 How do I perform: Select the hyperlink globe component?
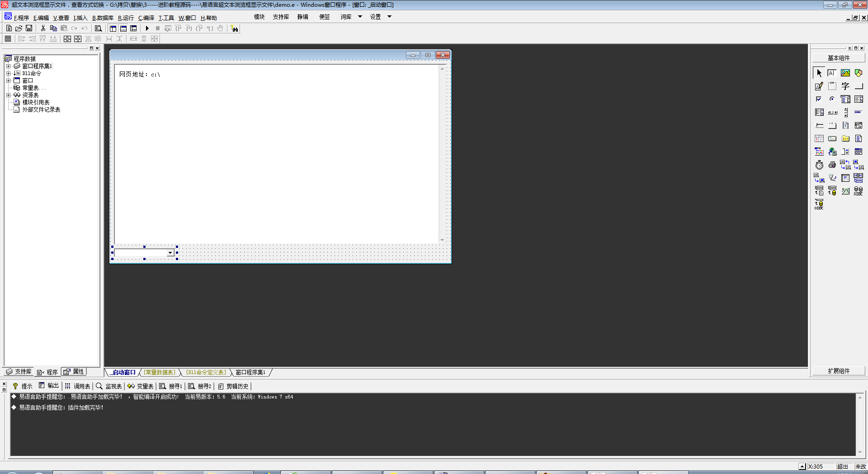pos(832,152)
